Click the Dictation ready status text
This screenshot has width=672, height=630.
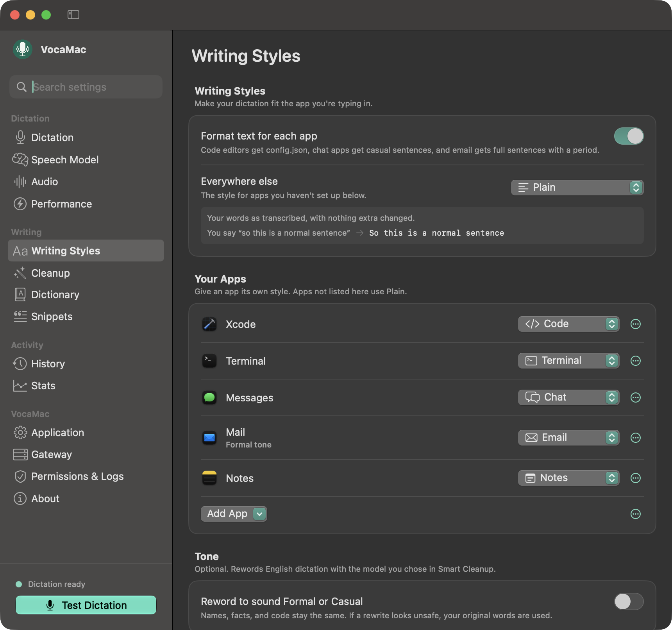point(57,584)
